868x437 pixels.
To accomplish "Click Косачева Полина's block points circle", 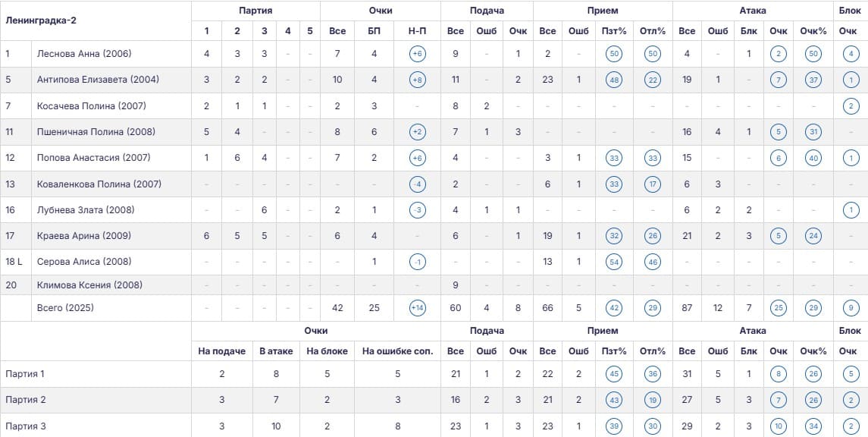I will click(x=851, y=105).
